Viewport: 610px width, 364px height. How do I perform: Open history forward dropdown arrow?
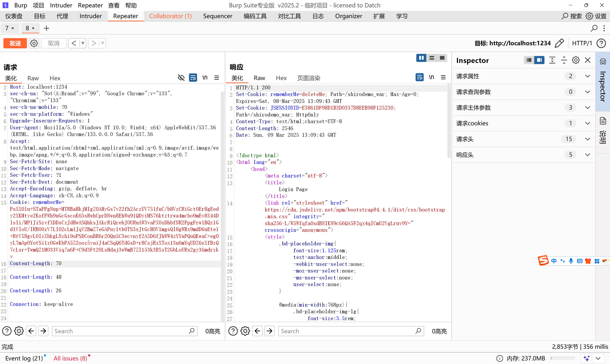[102, 43]
